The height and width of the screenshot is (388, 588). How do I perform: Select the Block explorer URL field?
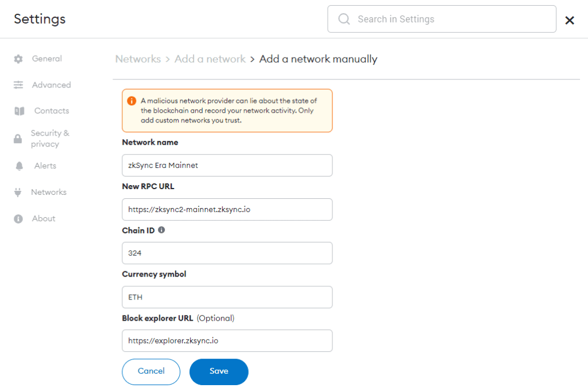227,341
